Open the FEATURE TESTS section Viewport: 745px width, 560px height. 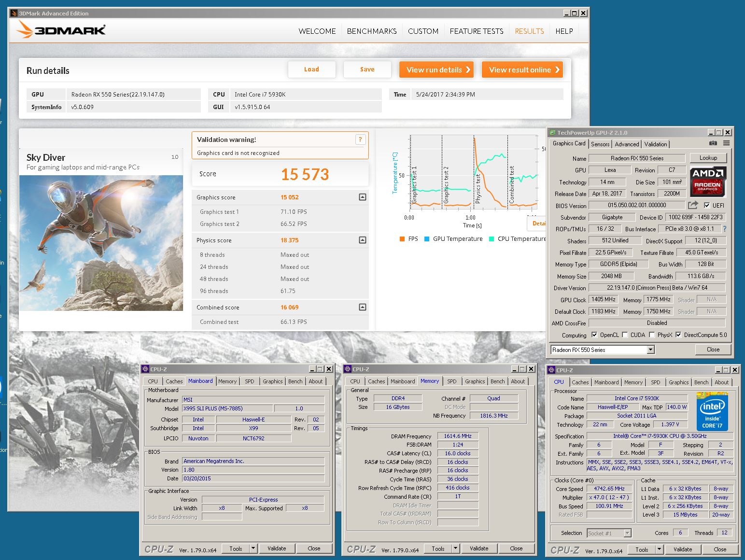tap(477, 31)
